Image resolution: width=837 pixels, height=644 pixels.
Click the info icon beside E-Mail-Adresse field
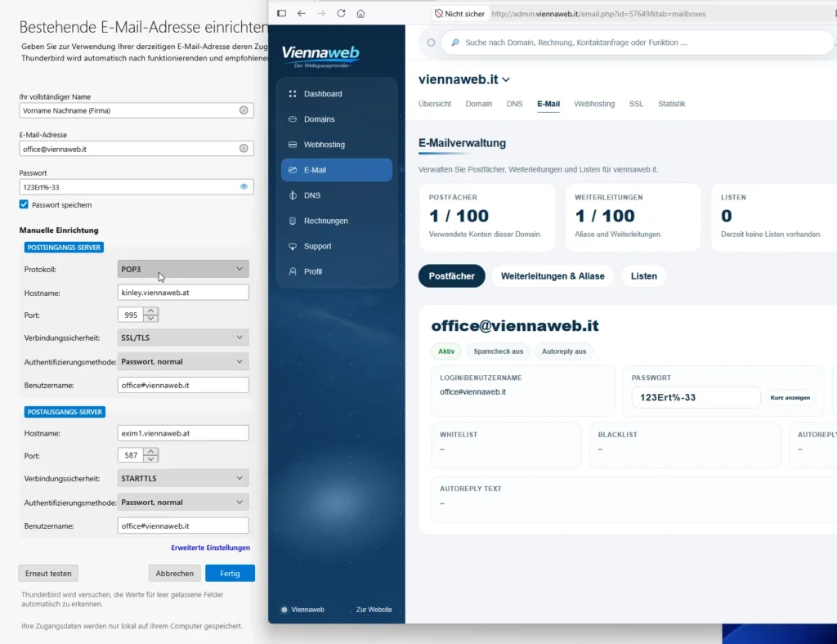pos(244,148)
